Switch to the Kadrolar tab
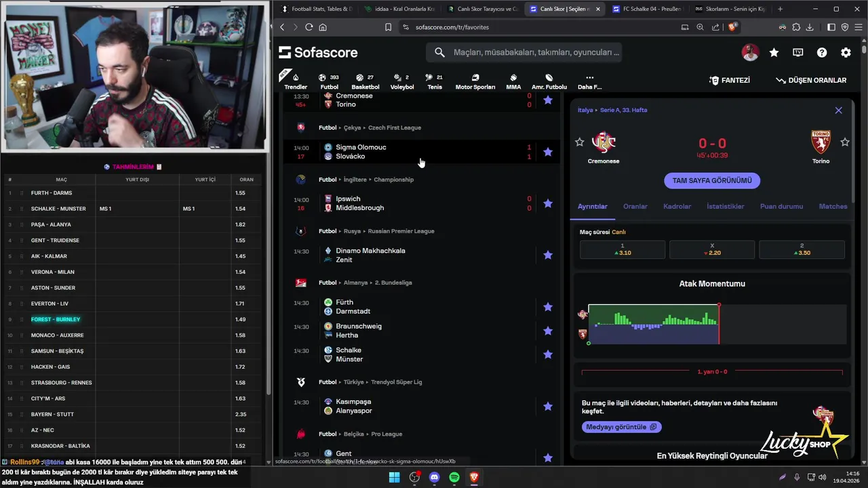Screen dimensions: 868x488 tap(677, 206)
